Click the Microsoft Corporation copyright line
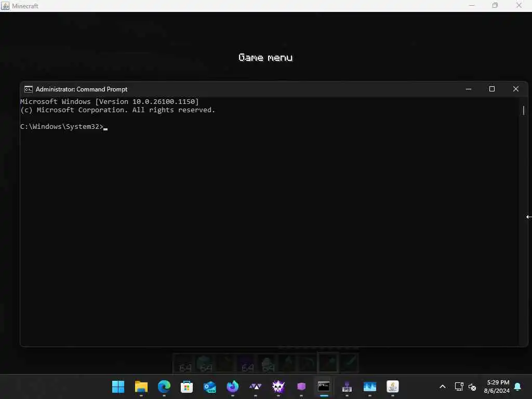The width and height of the screenshot is (532, 399). 118,110
